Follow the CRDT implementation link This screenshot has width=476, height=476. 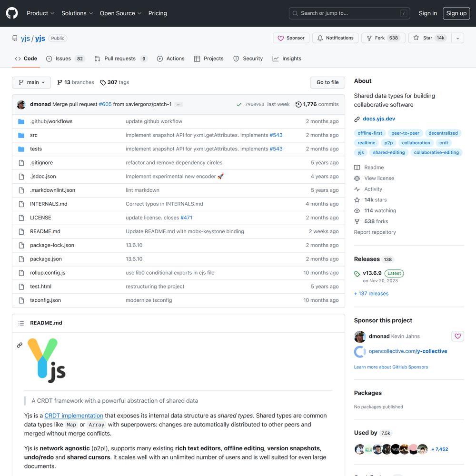click(74, 416)
